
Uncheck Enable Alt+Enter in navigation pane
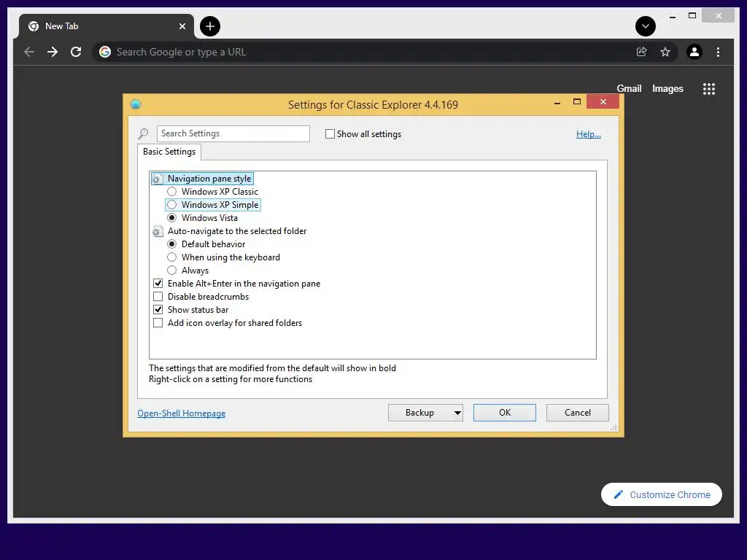click(x=158, y=284)
